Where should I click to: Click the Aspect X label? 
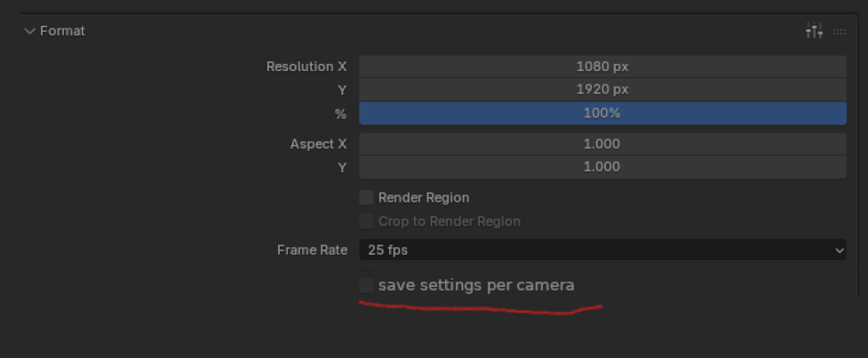pos(318,144)
